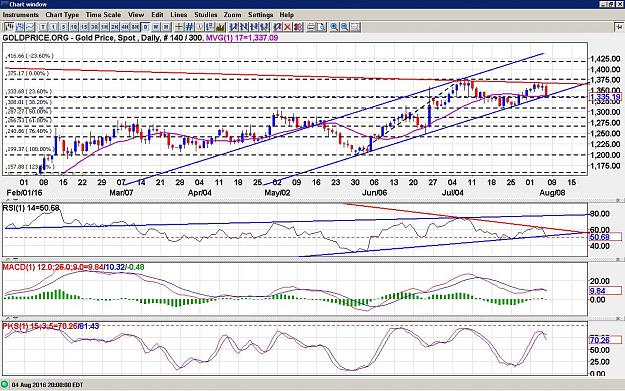
Task: Click the third blue line drawing tool
Action: click(254, 27)
